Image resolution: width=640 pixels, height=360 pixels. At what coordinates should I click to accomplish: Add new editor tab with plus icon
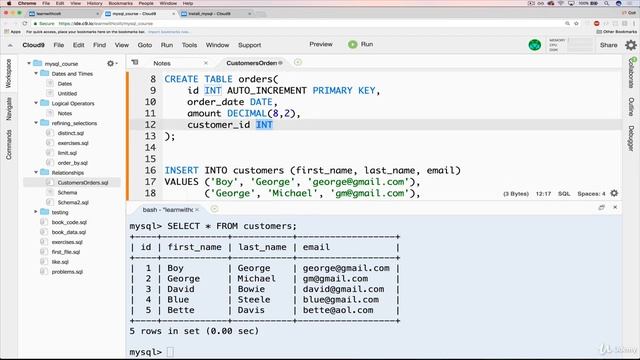click(x=298, y=62)
